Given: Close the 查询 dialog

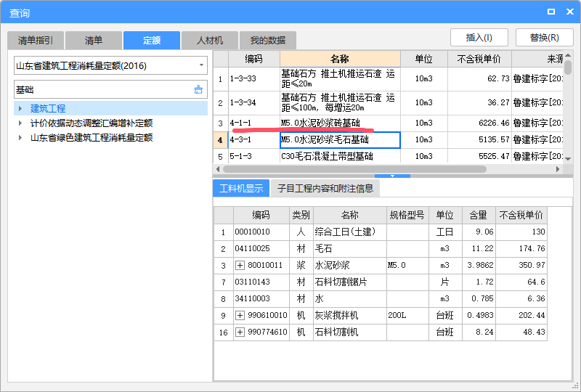Looking at the screenshot, I should coord(570,12).
